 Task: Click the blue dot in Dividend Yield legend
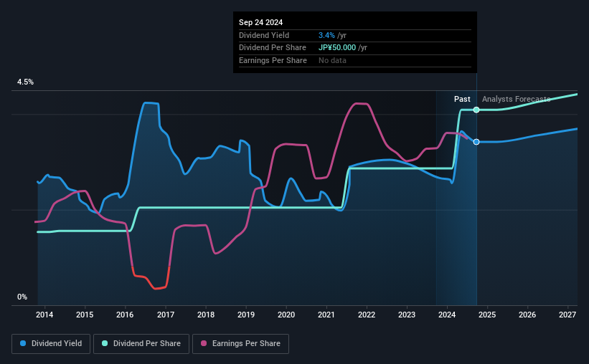point(23,343)
